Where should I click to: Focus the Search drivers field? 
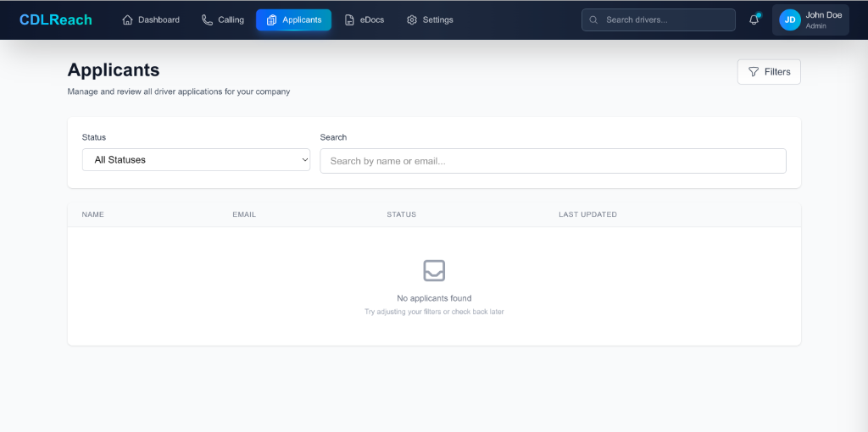point(665,19)
